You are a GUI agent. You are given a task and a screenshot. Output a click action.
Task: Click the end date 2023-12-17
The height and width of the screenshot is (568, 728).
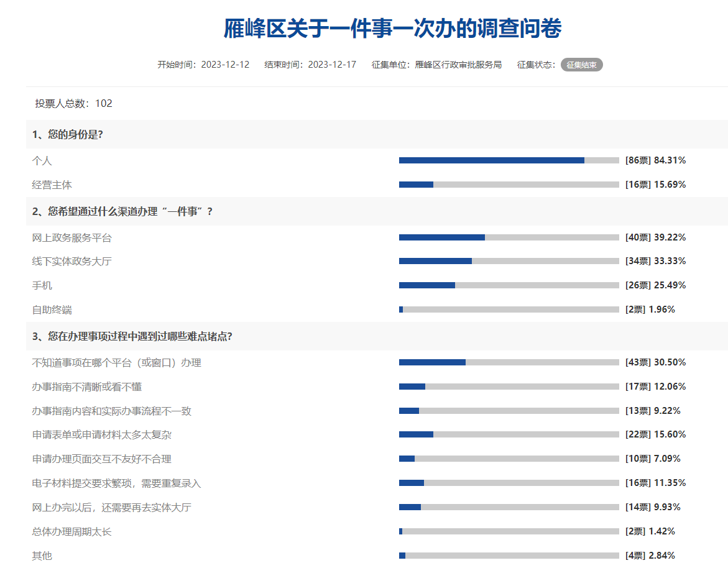332,65
